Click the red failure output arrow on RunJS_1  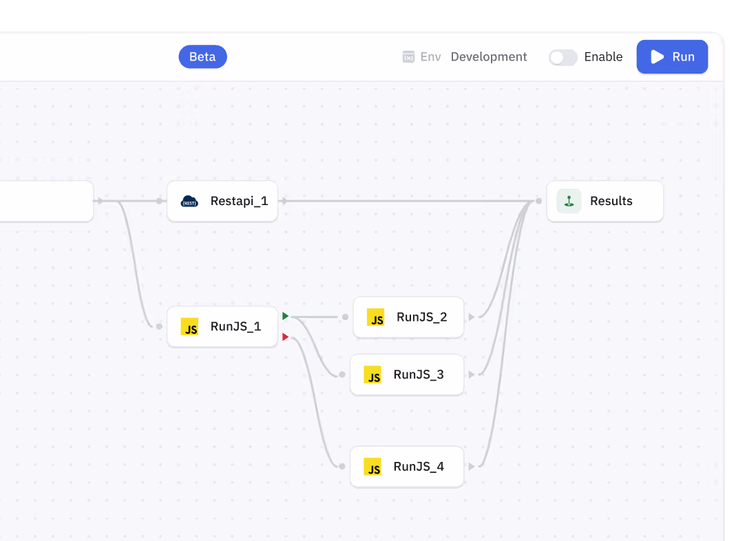pos(285,337)
